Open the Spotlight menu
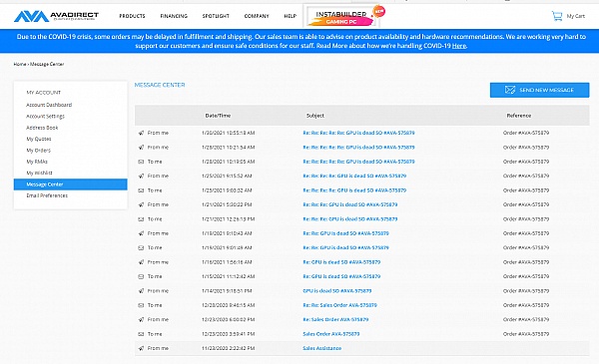599x364 pixels. point(216,16)
